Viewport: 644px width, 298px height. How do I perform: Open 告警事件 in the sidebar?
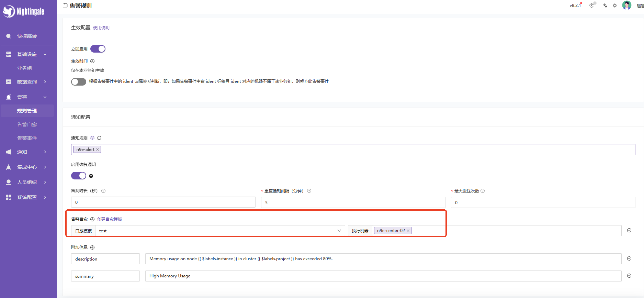[x=27, y=138]
